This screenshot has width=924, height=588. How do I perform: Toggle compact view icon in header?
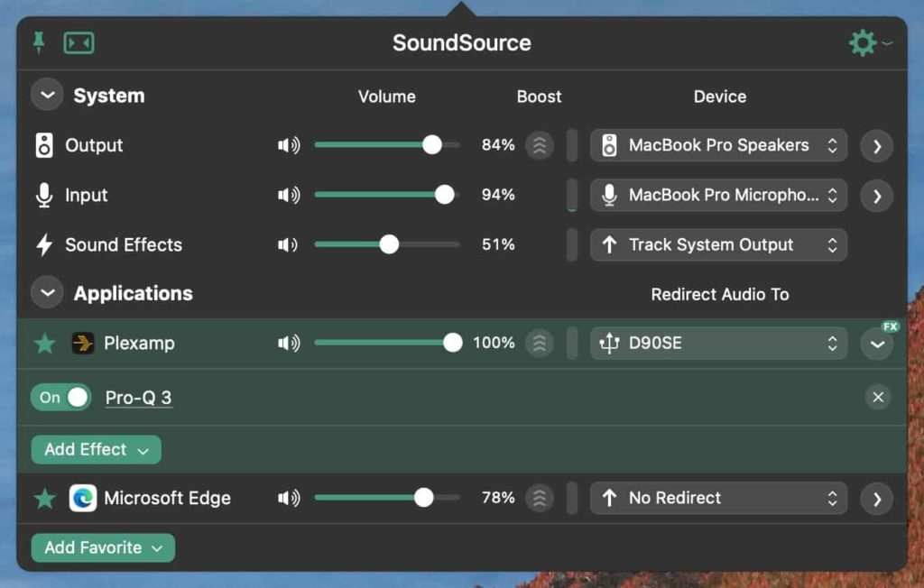79,43
